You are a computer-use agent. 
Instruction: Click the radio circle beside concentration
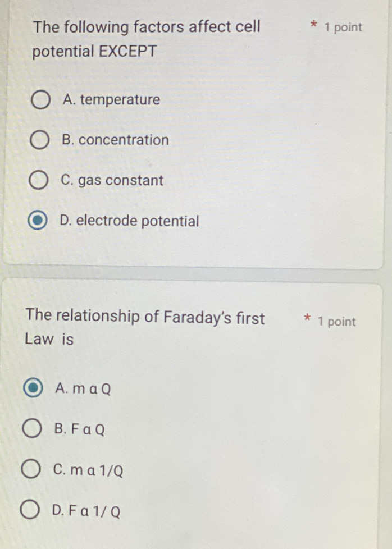tap(40, 141)
